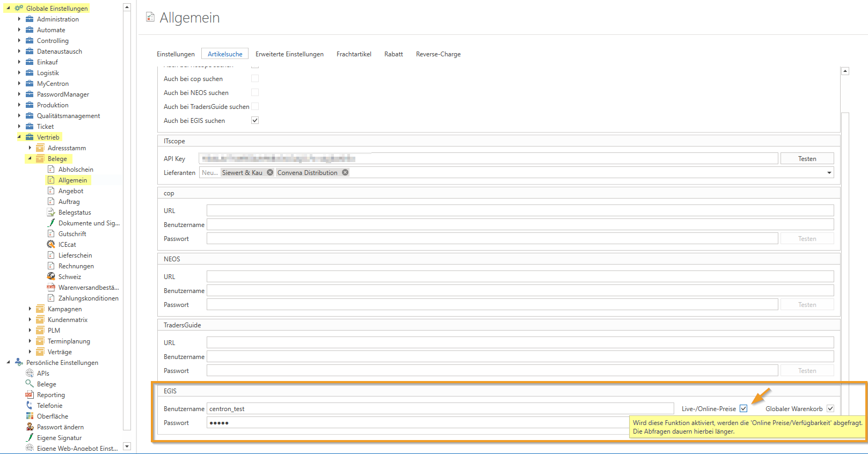Collapse the Vertrieb tree node
Screen dimensions: 868x454
point(19,137)
